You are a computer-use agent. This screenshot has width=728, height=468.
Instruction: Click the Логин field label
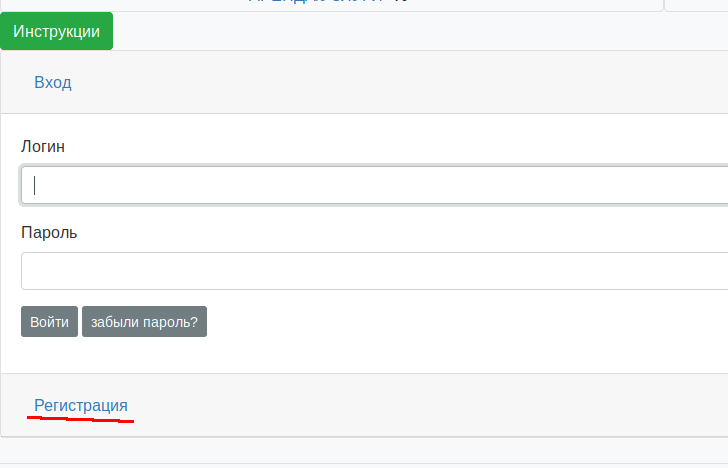pyautogui.click(x=43, y=147)
